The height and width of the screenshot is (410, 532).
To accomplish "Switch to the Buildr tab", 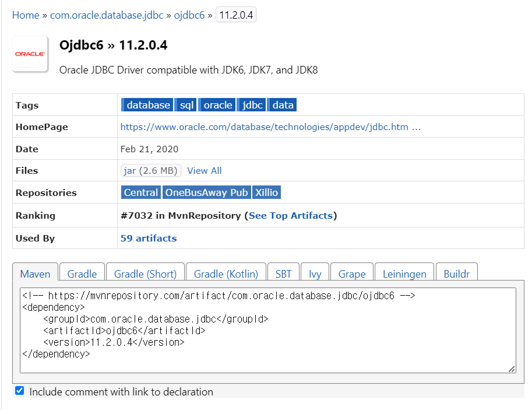I will [457, 272].
